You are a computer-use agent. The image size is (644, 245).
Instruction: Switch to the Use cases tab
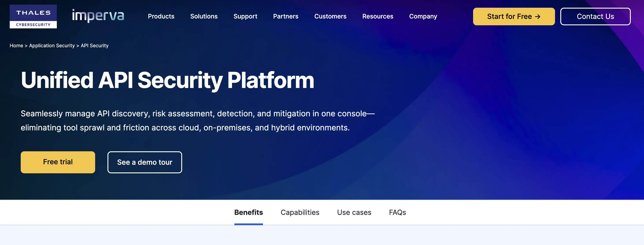(x=354, y=212)
